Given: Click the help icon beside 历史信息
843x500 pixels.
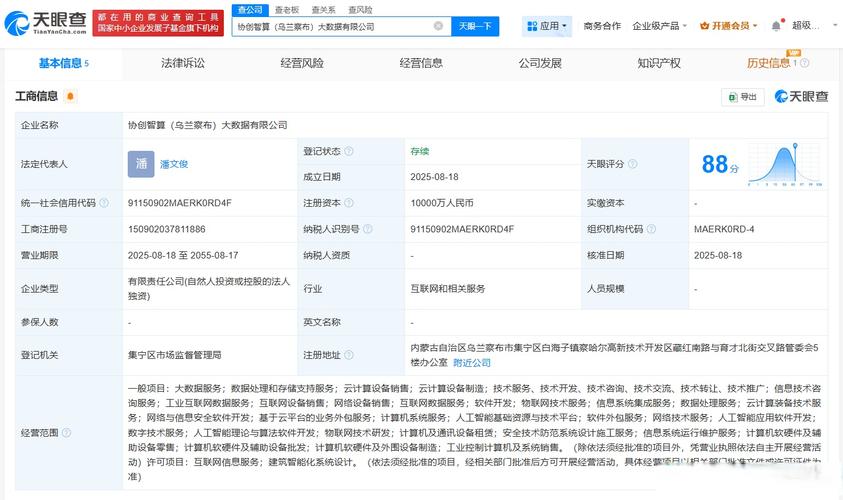Looking at the screenshot, I should coord(805,63).
